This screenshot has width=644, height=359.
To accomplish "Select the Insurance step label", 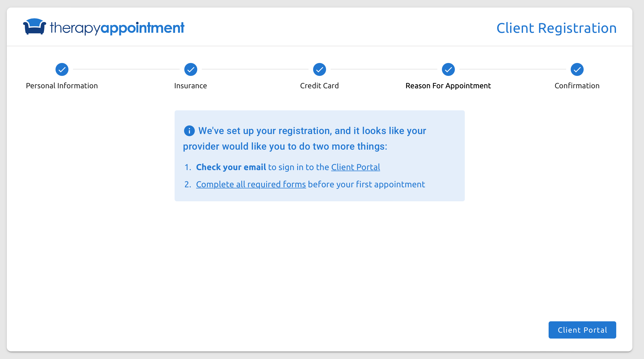I will 191,86.
